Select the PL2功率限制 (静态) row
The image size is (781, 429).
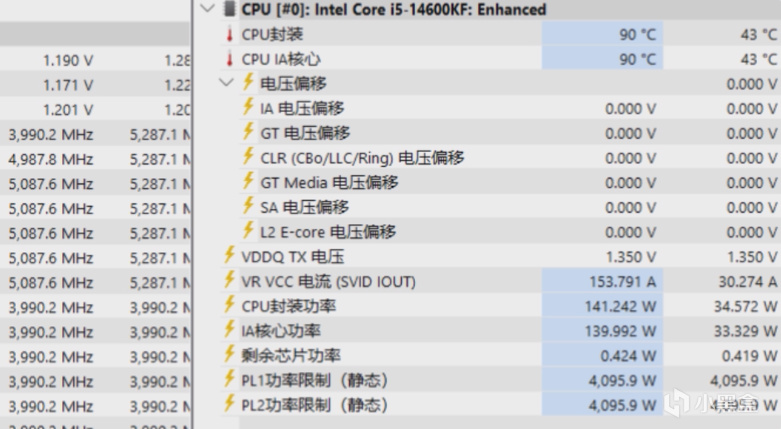pyautogui.click(x=315, y=405)
